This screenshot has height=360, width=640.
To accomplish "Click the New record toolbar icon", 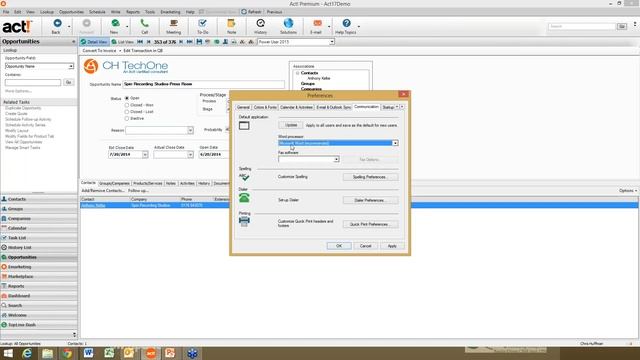I will pos(115,23).
